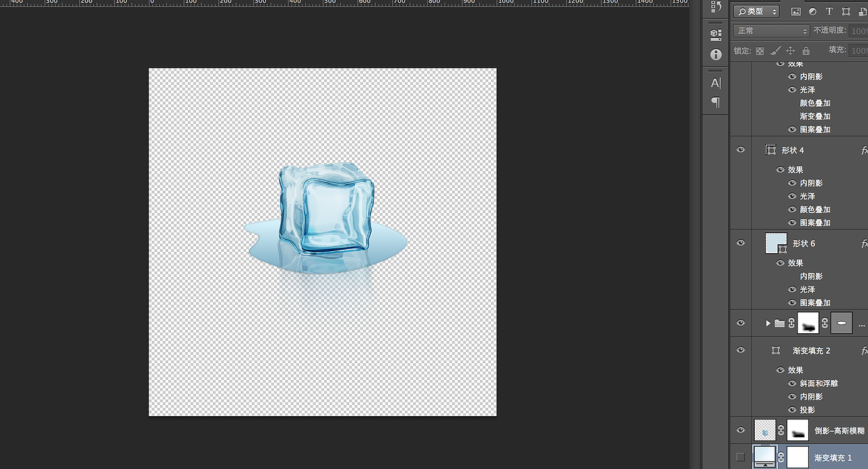Viewport: 868px width, 469px height.
Task: Filter layers by type layers
Action: pos(829,12)
